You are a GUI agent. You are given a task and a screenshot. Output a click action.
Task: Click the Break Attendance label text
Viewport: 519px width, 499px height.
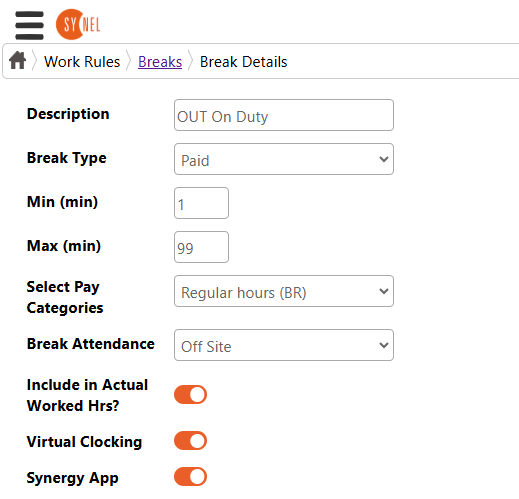91,344
